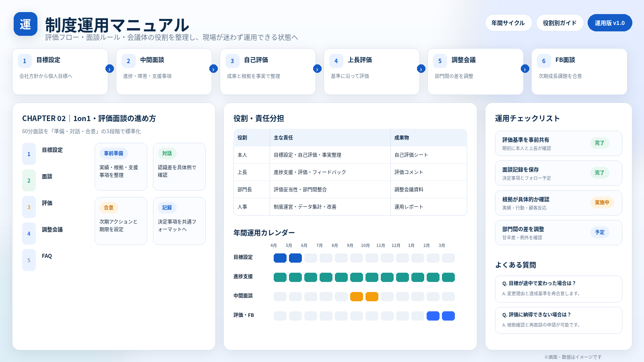
Task: Open checklist item 部門間の差を調整
Action: (x=558, y=233)
